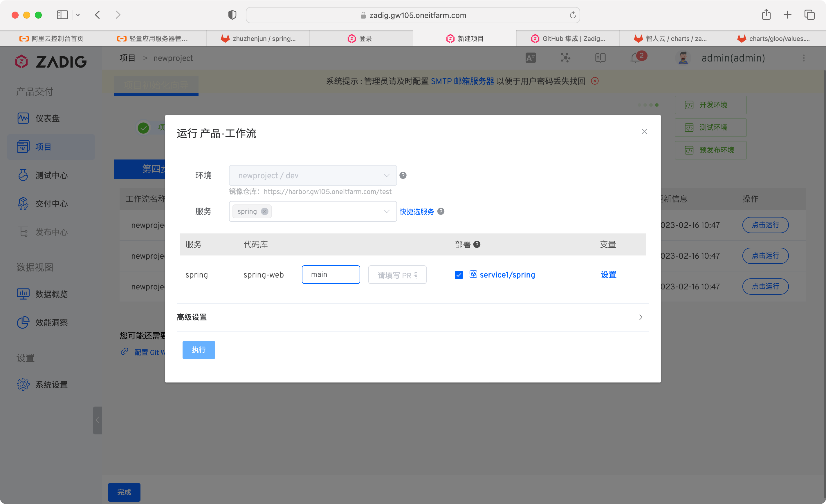Open the 仪表盘 dashboard icon
The height and width of the screenshot is (504, 826).
pos(23,118)
